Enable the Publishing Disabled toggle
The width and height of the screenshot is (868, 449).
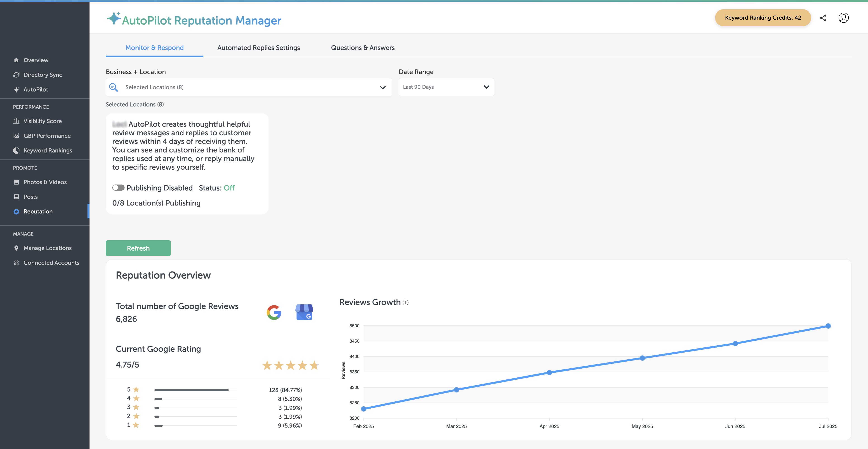118,187
